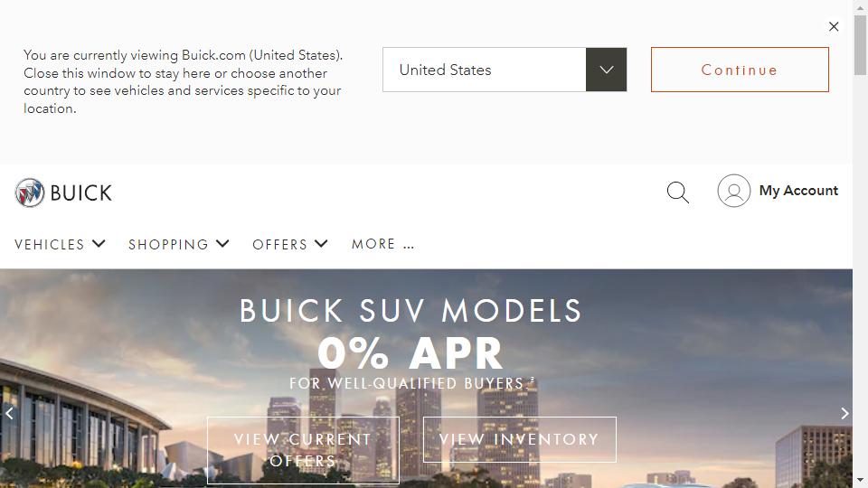Click the Continue button
Viewport: 868px width, 488px height.
740,70
